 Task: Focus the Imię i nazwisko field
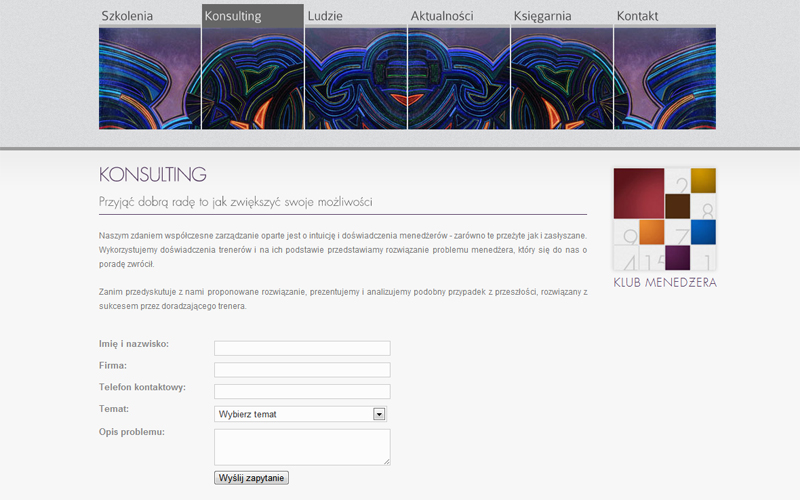[x=302, y=348]
